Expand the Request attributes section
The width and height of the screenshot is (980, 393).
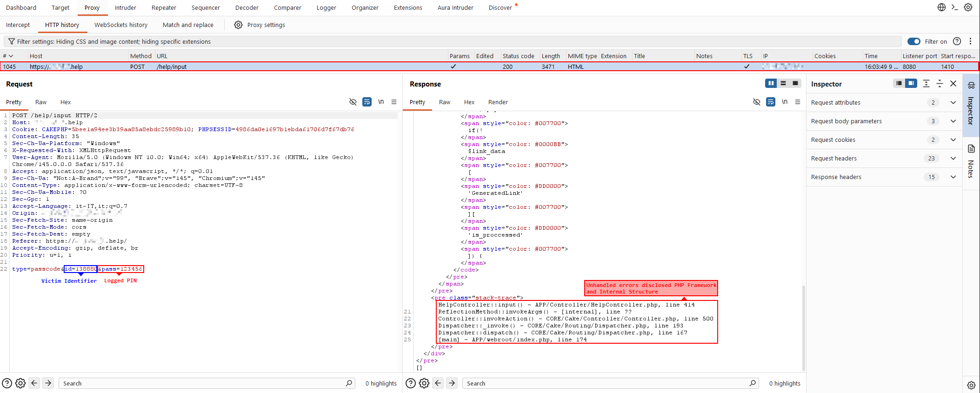[x=953, y=102]
